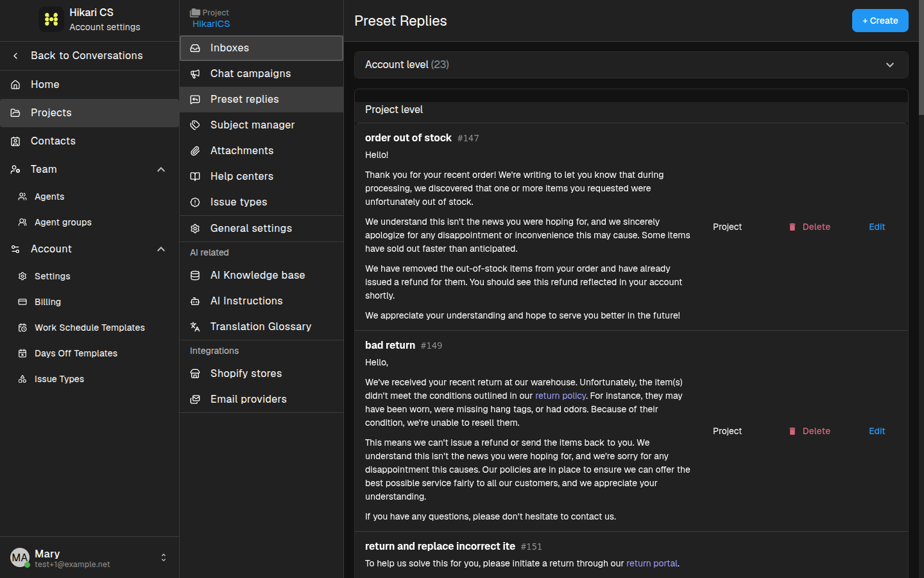Screen dimensions: 924x578
Task: Click the Project folder icon above HikariCS
Action: [195, 13]
